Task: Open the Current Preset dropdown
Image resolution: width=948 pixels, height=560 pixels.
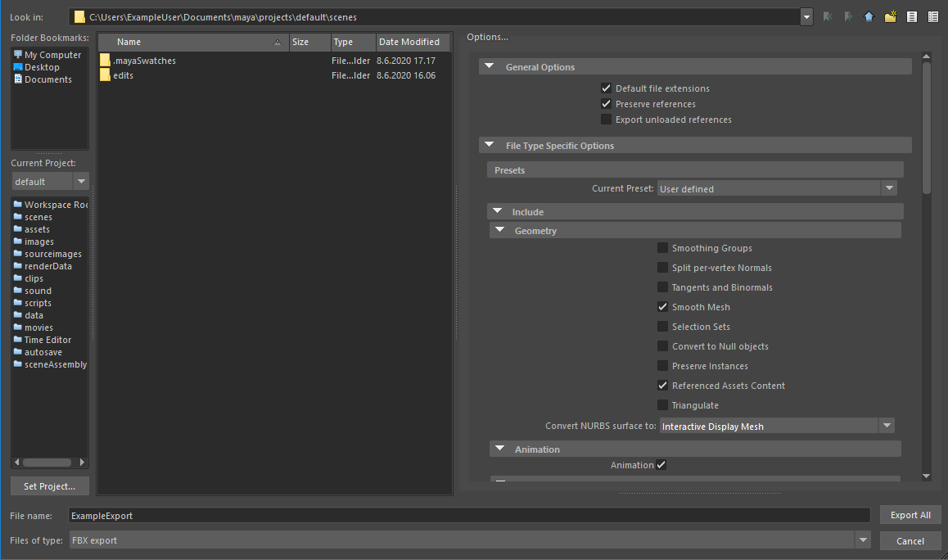Action: pyautogui.click(x=889, y=188)
